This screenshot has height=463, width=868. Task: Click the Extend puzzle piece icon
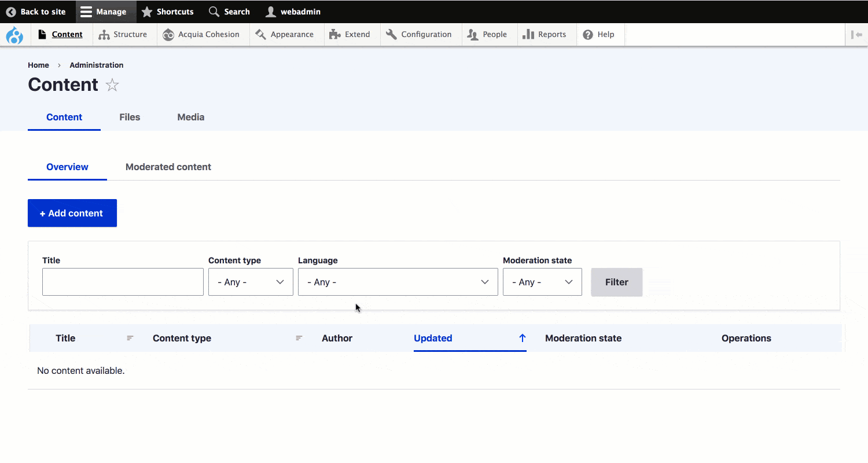pos(334,35)
